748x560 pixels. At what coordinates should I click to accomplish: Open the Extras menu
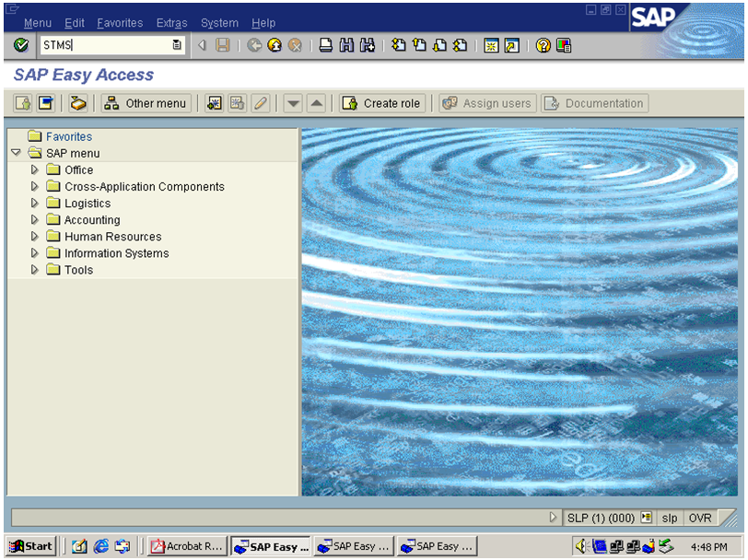click(171, 23)
